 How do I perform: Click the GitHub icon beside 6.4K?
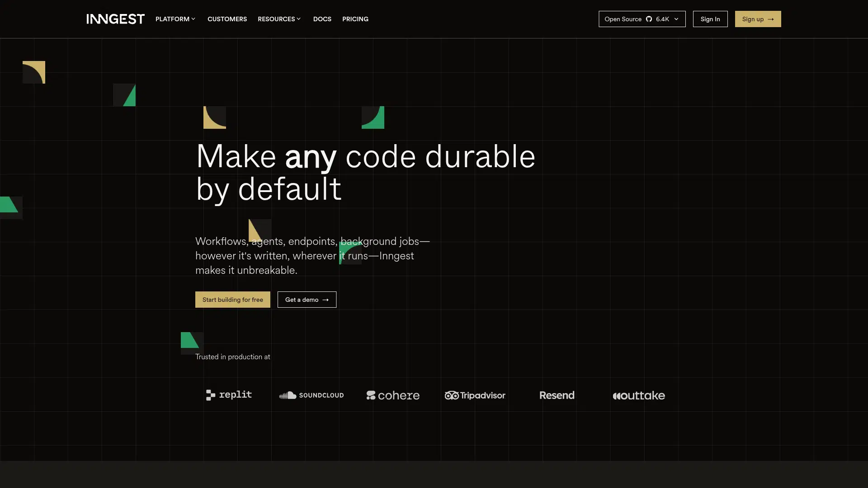click(649, 19)
